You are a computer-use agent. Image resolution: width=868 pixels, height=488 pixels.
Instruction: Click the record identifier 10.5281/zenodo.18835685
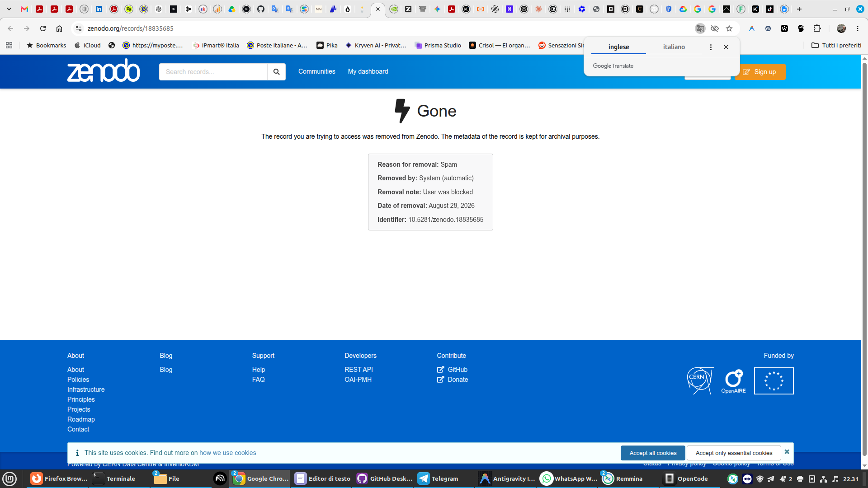(446, 220)
